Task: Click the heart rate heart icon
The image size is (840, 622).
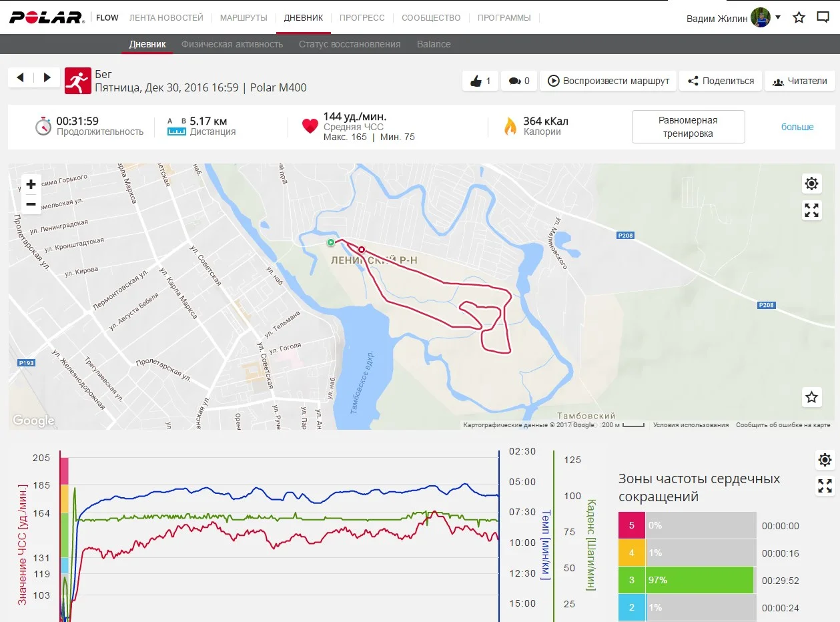Action: (x=310, y=126)
